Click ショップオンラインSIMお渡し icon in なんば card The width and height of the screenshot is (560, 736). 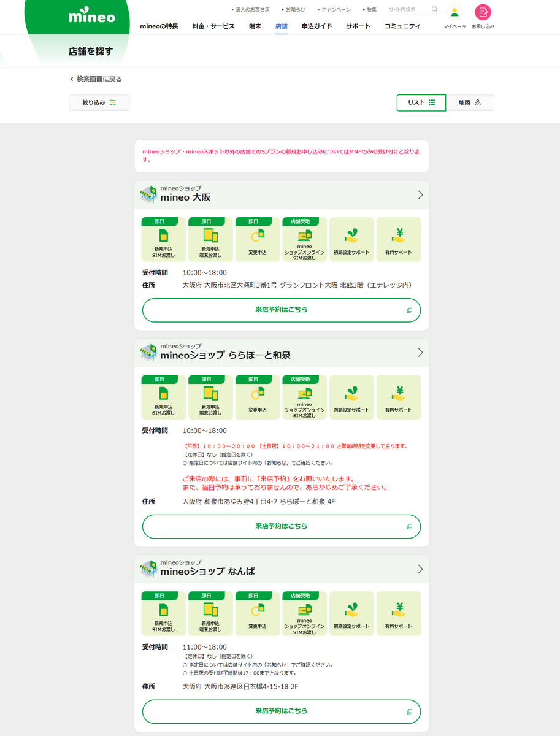click(x=305, y=614)
